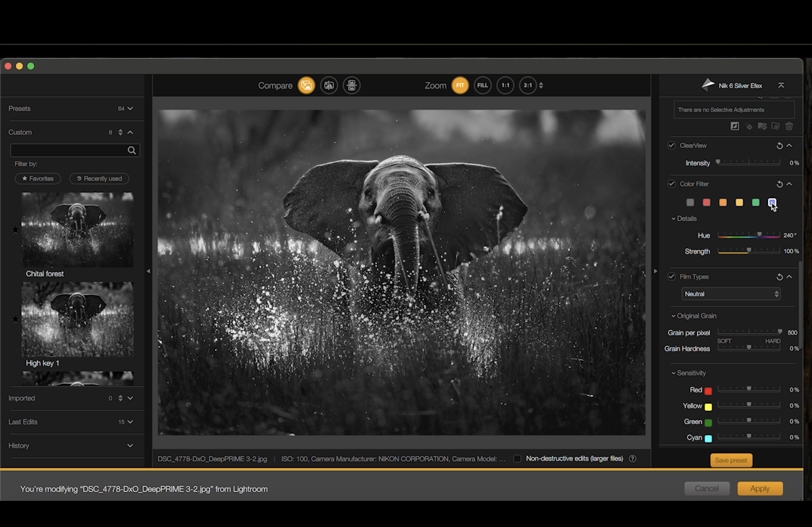Image resolution: width=812 pixels, height=527 pixels.
Task: Switch to split preview compare icon
Action: click(329, 85)
